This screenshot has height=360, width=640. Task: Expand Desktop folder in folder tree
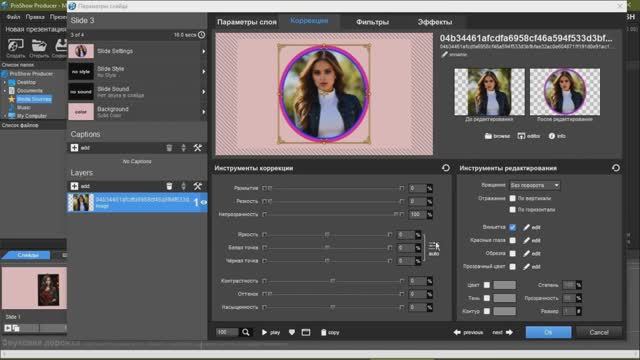[x=5, y=82]
